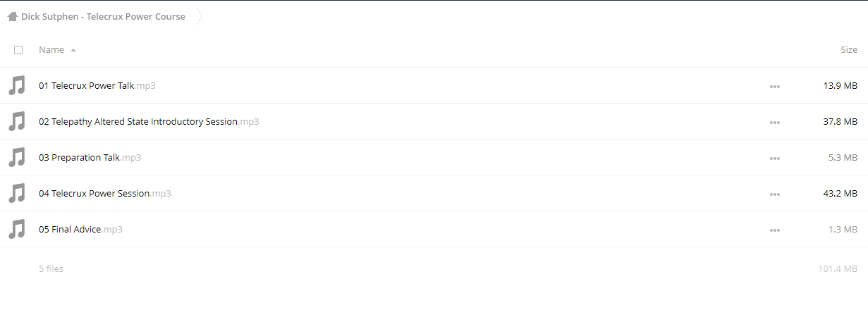Click music note icon for 02 Telepathy Altered State
Viewport: 868px width, 322px height.
tap(16, 122)
